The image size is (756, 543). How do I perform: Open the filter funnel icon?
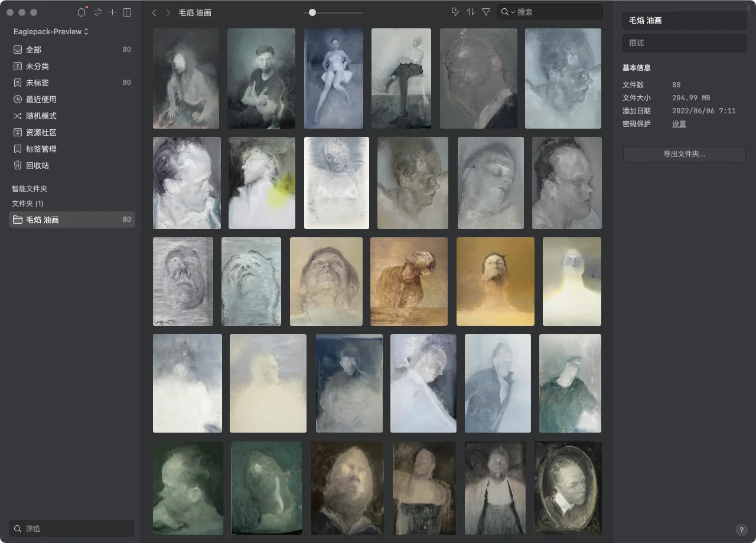pos(486,12)
